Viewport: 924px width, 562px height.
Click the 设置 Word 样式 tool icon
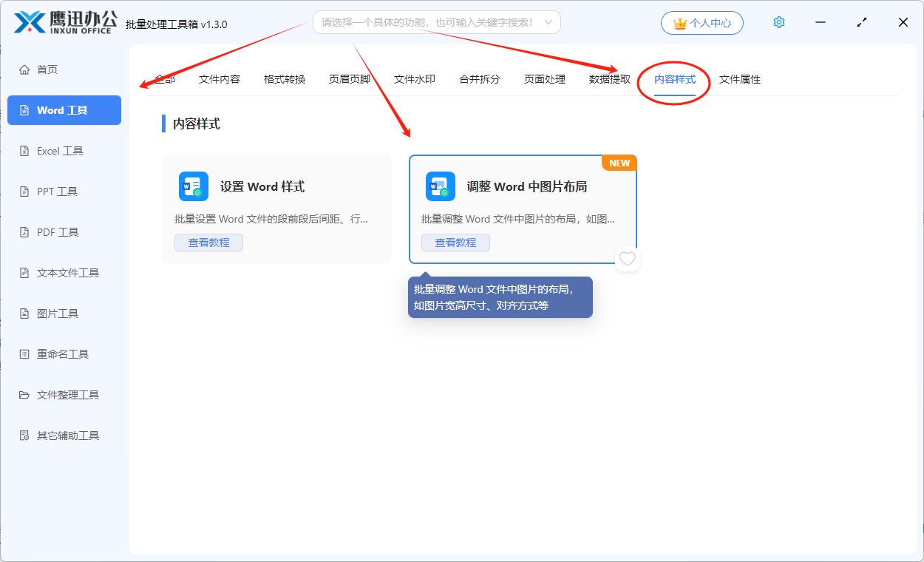pos(193,186)
